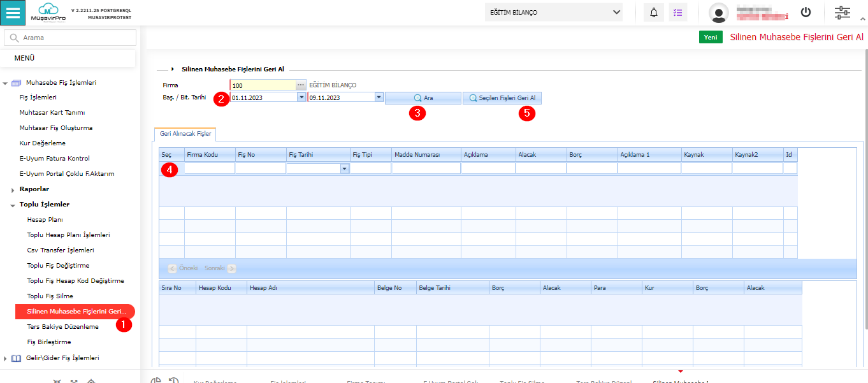Click Firma Kodu filter field
This screenshot has height=383, width=868.
(210, 169)
